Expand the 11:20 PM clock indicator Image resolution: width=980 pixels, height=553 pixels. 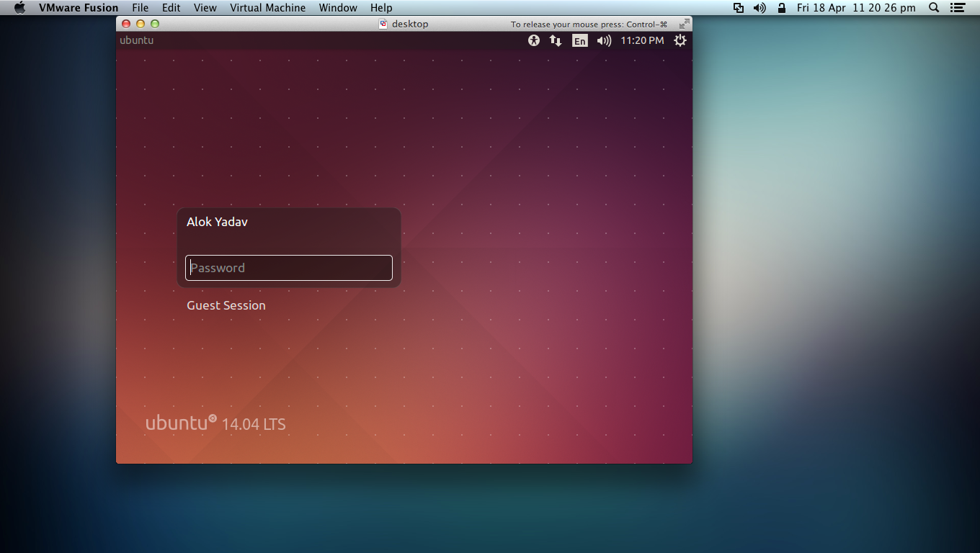point(641,41)
